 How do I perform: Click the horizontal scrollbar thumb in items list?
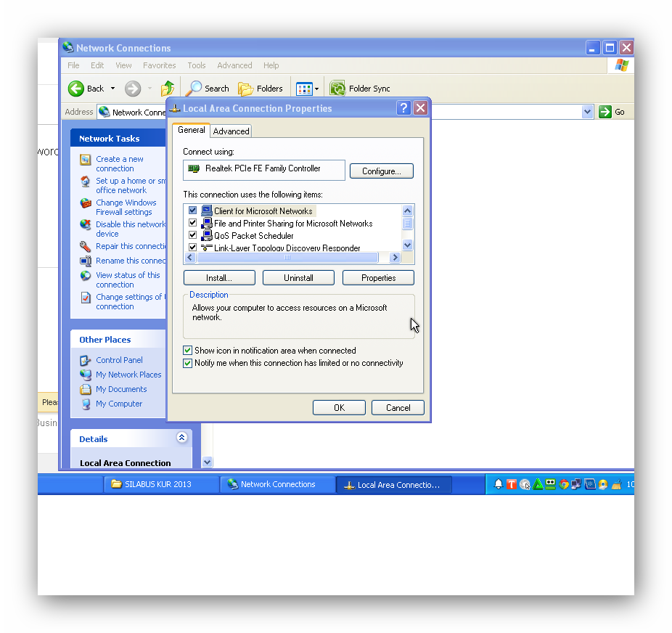(287, 257)
